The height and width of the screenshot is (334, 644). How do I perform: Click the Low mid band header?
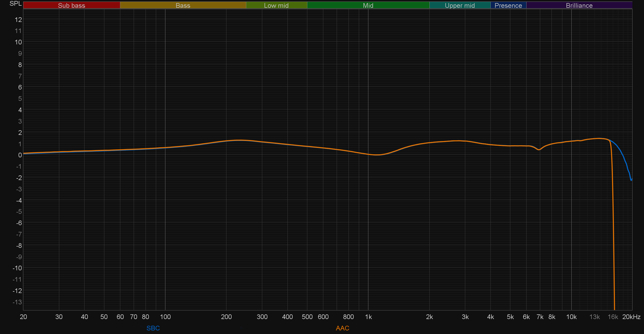(x=276, y=5)
